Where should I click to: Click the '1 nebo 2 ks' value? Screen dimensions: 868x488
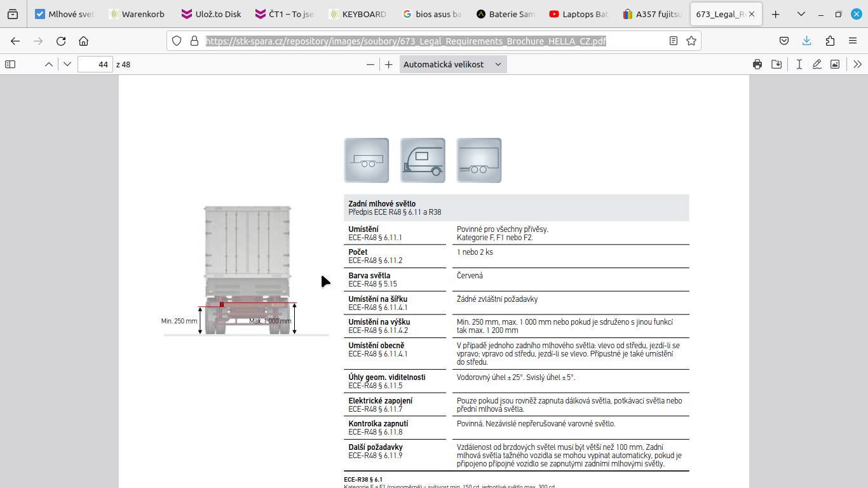tap(475, 252)
